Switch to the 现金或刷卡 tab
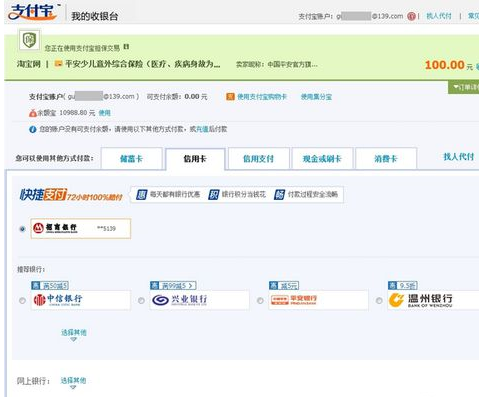 point(322,159)
